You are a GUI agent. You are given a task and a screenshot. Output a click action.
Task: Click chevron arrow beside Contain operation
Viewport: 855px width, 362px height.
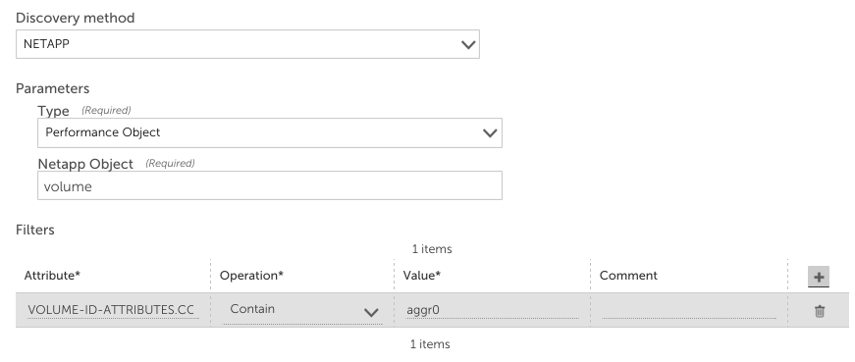[371, 312]
